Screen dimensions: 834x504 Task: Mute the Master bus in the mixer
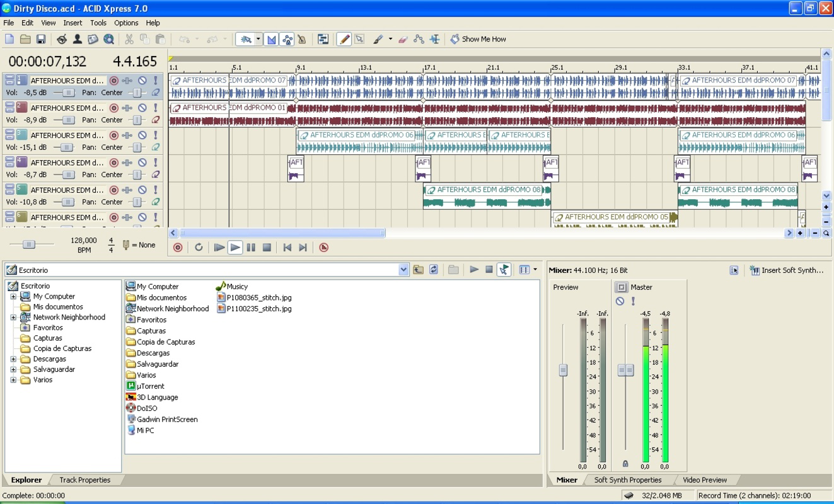click(x=621, y=301)
